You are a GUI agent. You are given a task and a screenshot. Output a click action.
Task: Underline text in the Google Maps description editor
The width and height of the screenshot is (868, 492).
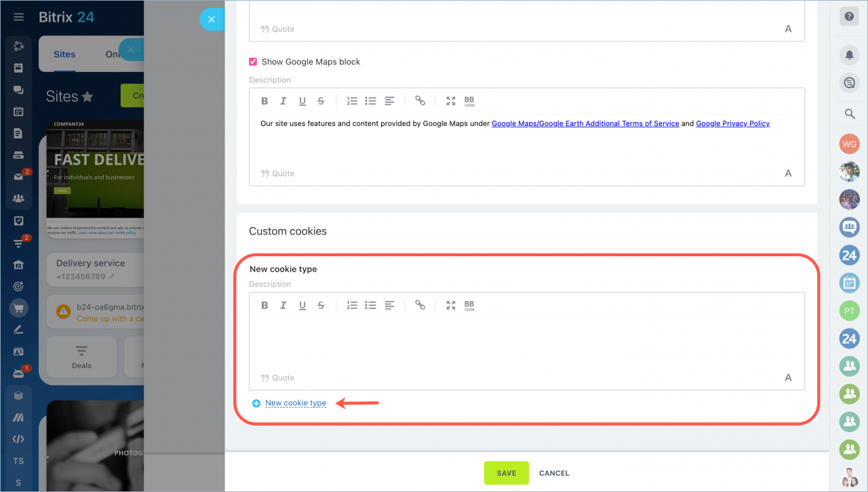click(302, 101)
